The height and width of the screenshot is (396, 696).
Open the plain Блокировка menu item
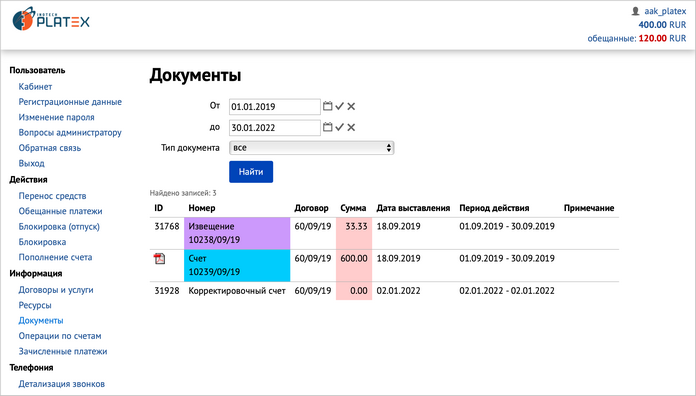[42, 242]
